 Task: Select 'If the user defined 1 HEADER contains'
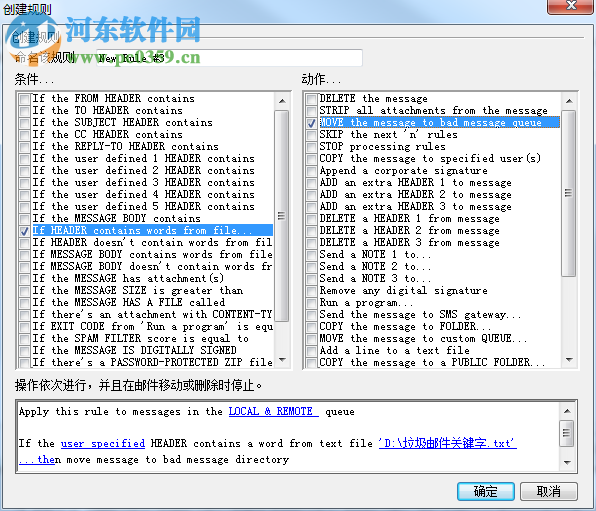(x=143, y=159)
